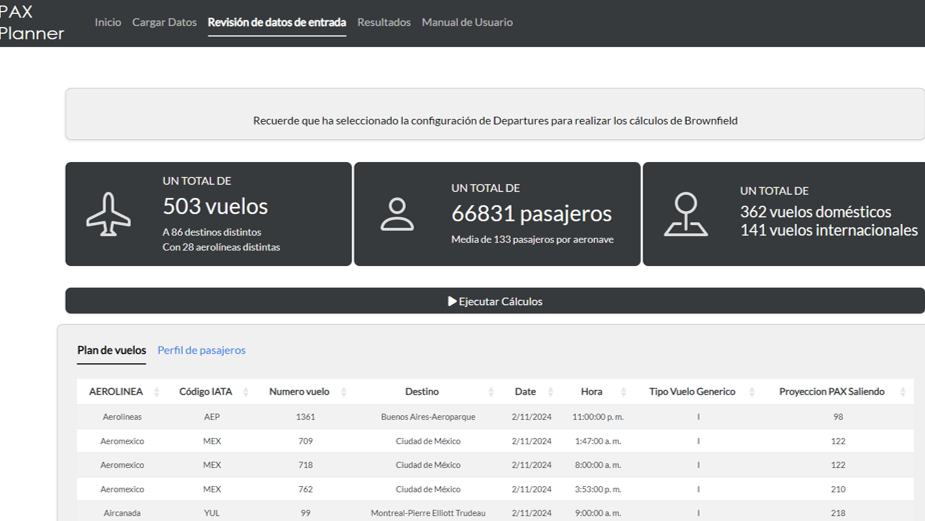Image resolution: width=925 pixels, height=521 pixels.
Task: Click the airplane icon in flights card
Action: 108,214
